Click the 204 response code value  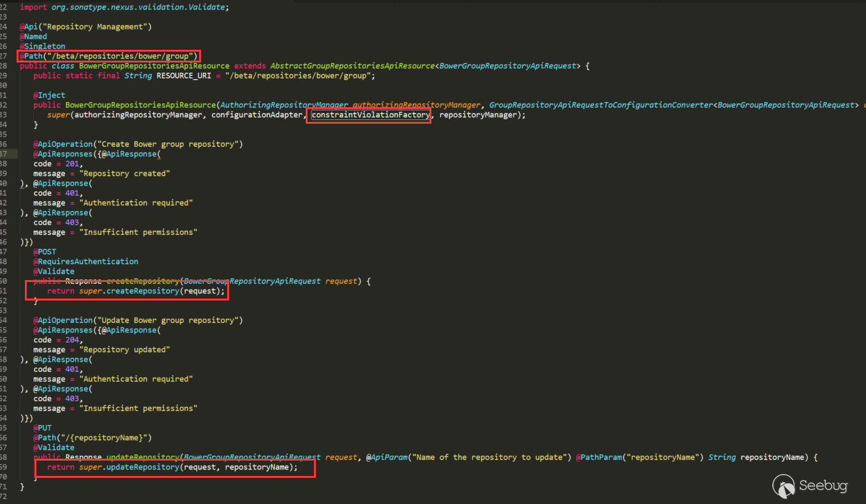pyautogui.click(x=71, y=340)
